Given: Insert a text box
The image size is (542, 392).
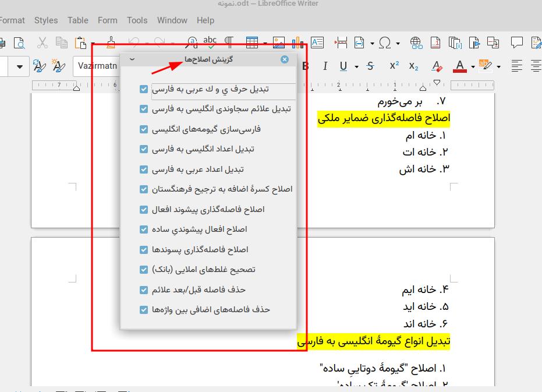Looking at the screenshot, I should [x=317, y=43].
